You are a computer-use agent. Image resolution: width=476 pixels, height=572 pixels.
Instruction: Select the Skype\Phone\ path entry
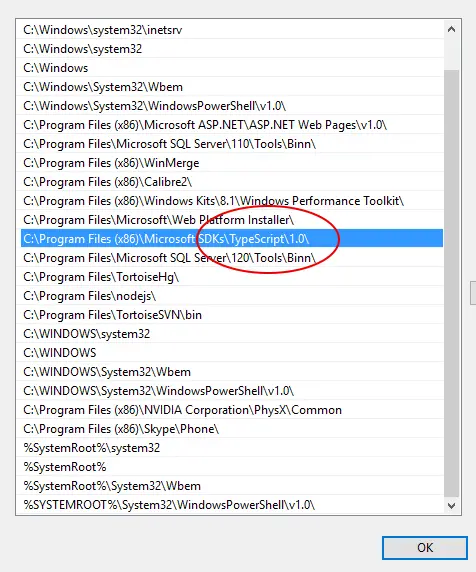pos(232,429)
